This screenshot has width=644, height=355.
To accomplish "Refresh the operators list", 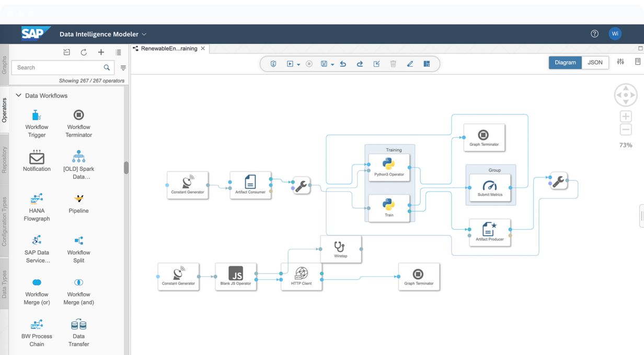I will coord(84,52).
